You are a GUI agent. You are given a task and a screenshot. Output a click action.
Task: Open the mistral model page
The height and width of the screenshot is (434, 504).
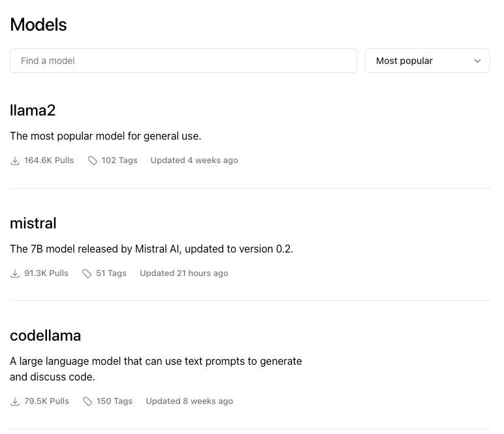click(x=33, y=223)
